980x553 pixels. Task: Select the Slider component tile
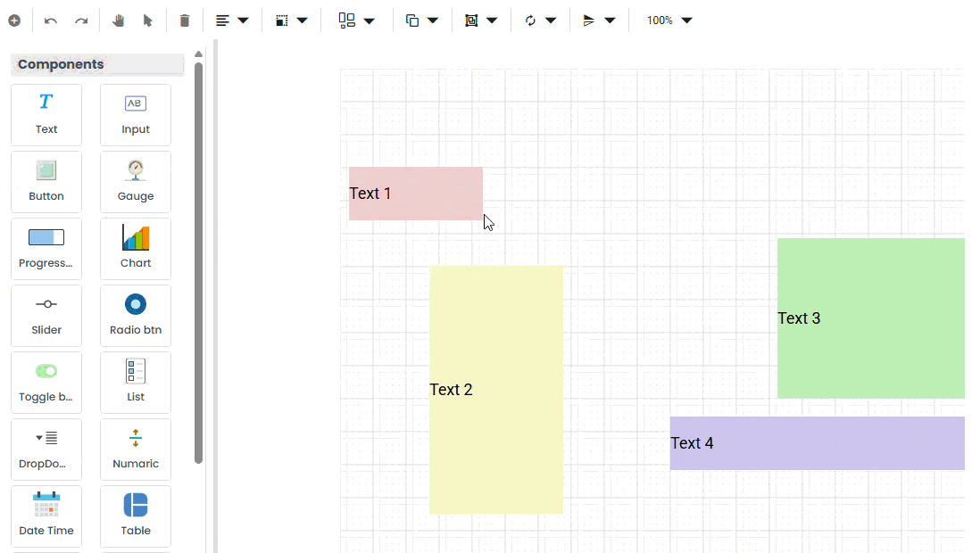[x=46, y=316]
